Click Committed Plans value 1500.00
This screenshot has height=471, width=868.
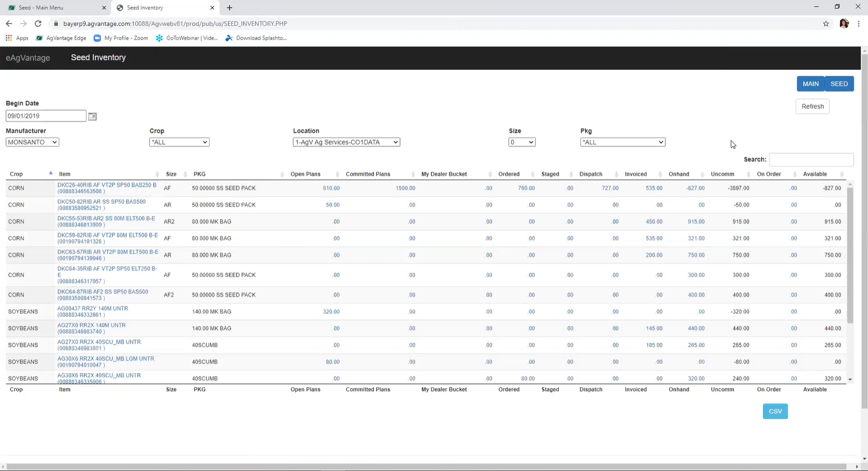(x=405, y=188)
